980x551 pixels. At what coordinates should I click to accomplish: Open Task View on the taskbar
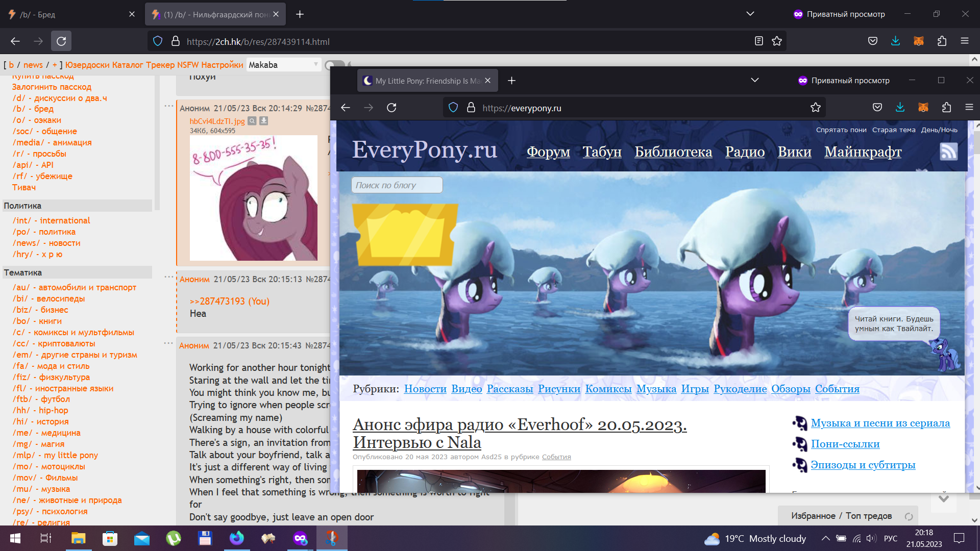[x=46, y=538]
